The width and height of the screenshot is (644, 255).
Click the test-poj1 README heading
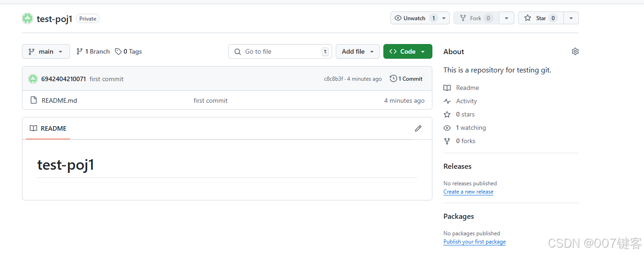65,165
